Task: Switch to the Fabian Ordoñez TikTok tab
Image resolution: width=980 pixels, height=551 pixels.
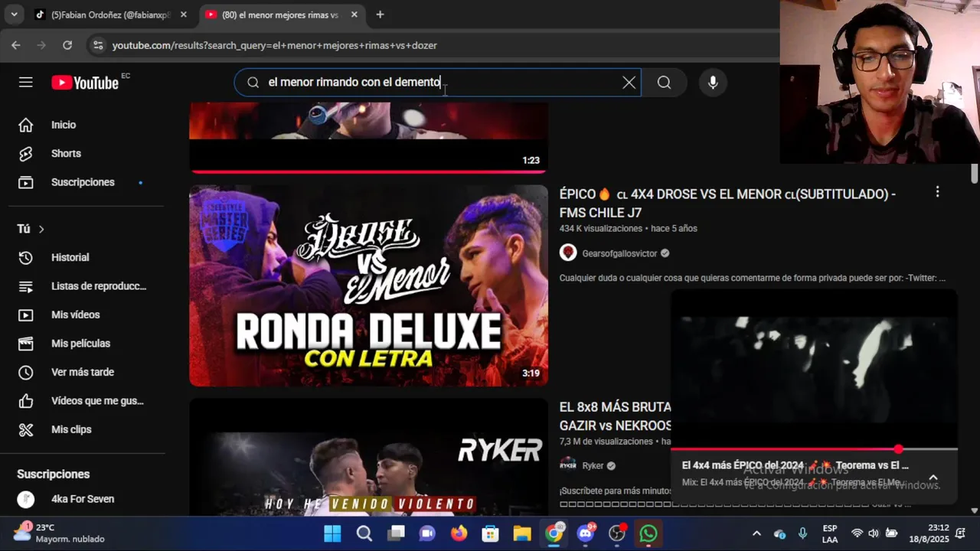Action: click(109, 15)
